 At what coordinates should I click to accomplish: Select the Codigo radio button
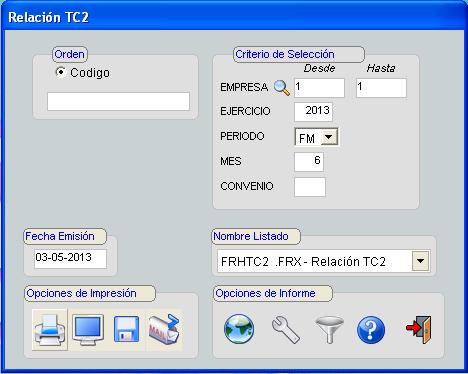[x=60, y=72]
